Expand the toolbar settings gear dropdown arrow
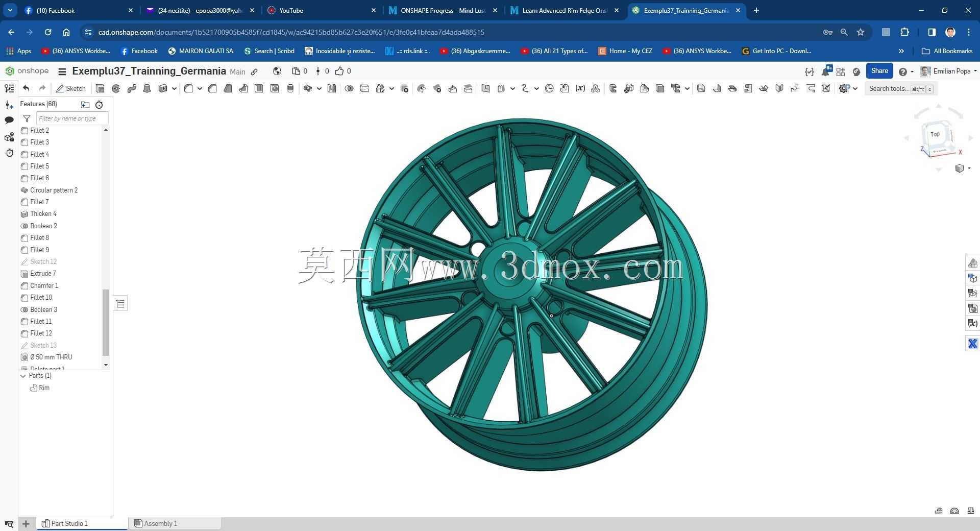The image size is (980, 531). (855, 88)
